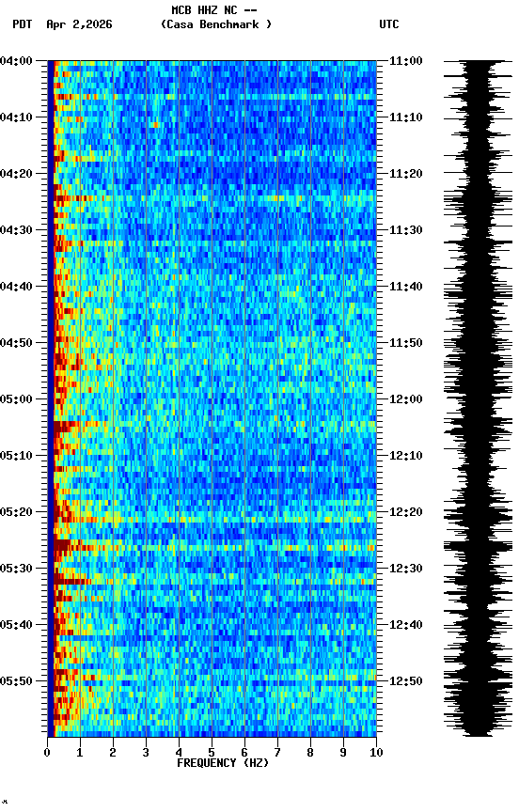Click the '04:20' PDT time label
This screenshot has width=519, height=812.
16,174
